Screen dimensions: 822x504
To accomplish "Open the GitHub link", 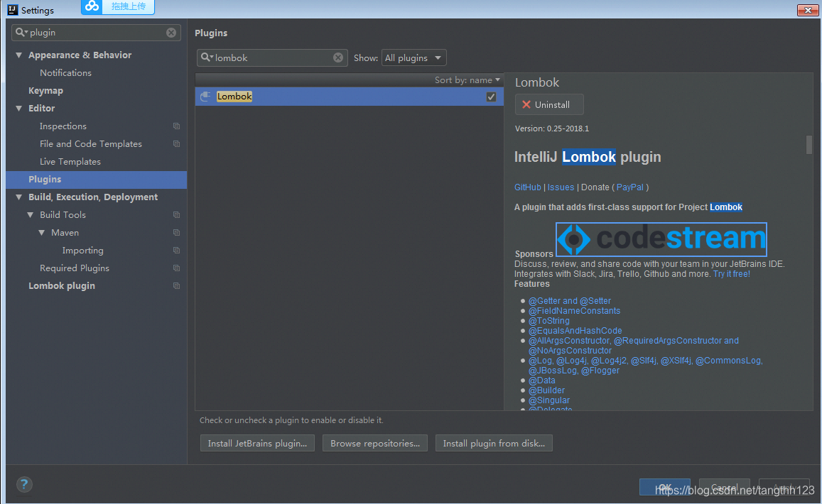I will 527,187.
